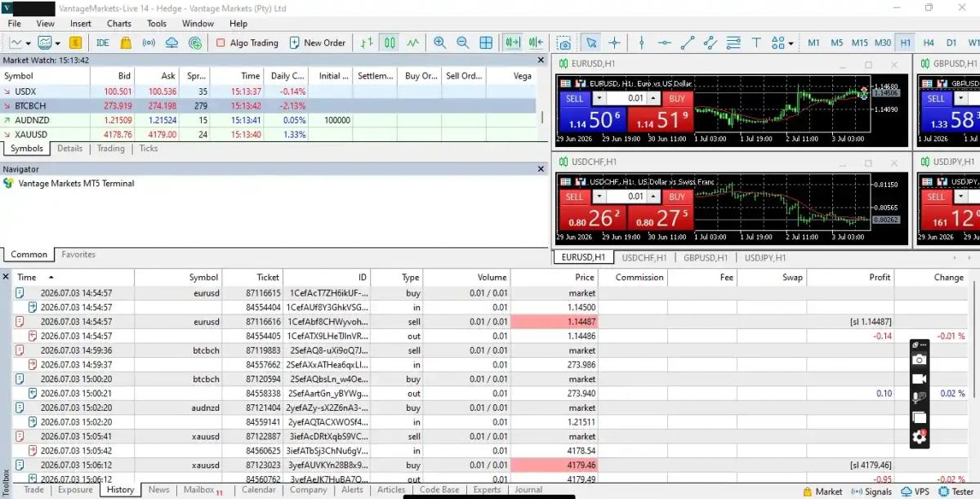Toggle chart shift icon

coord(536,42)
